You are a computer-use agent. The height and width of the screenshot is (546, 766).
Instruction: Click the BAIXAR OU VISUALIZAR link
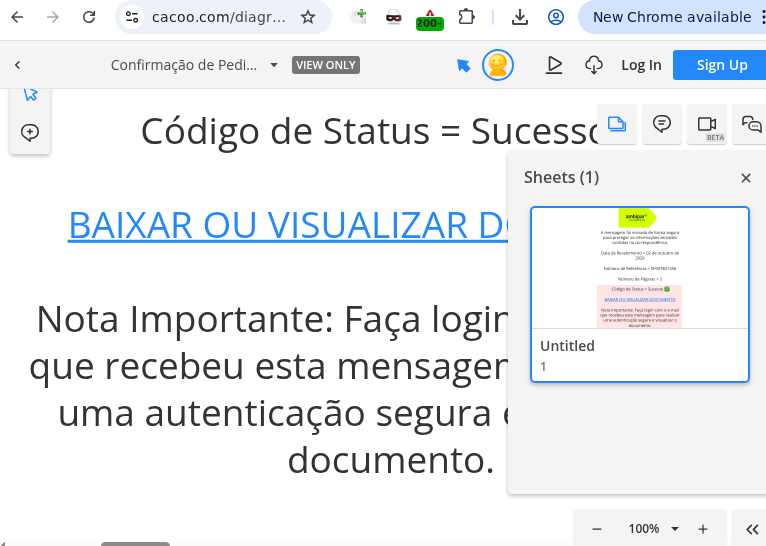288,226
